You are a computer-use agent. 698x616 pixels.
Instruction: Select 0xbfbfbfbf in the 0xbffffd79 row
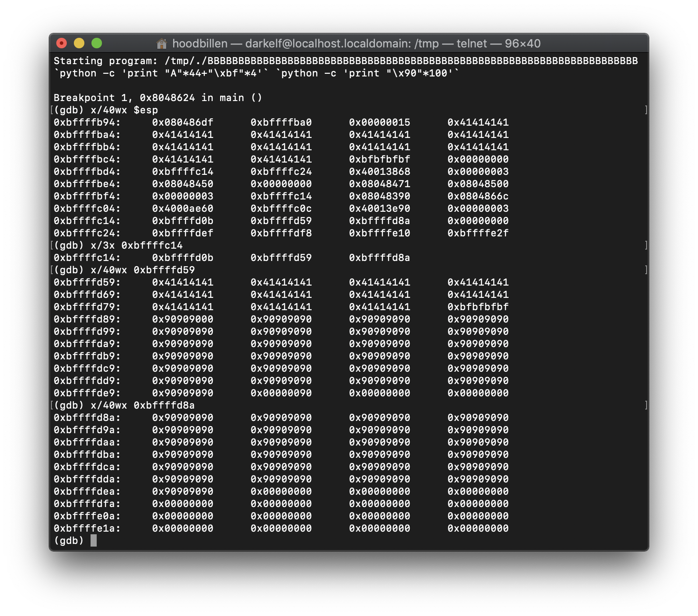478,307
